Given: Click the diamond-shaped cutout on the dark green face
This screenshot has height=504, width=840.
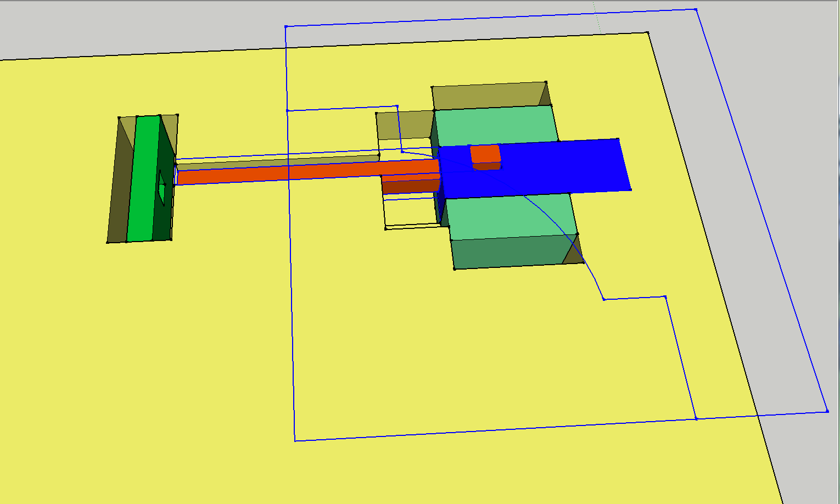Looking at the screenshot, I should point(162,187).
